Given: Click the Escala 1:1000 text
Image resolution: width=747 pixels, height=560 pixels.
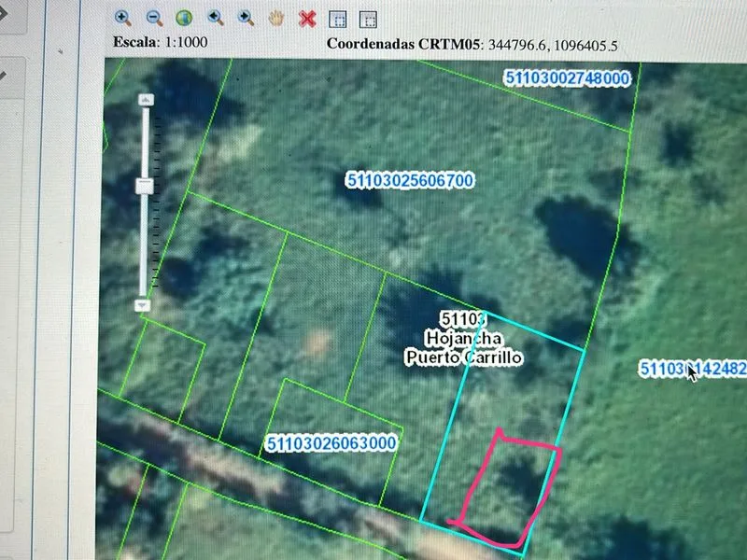Looking at the screenshot, I should coord(160,42).
